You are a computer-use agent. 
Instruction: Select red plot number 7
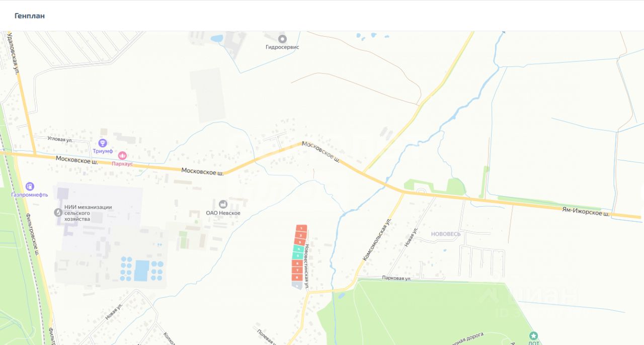297,270
